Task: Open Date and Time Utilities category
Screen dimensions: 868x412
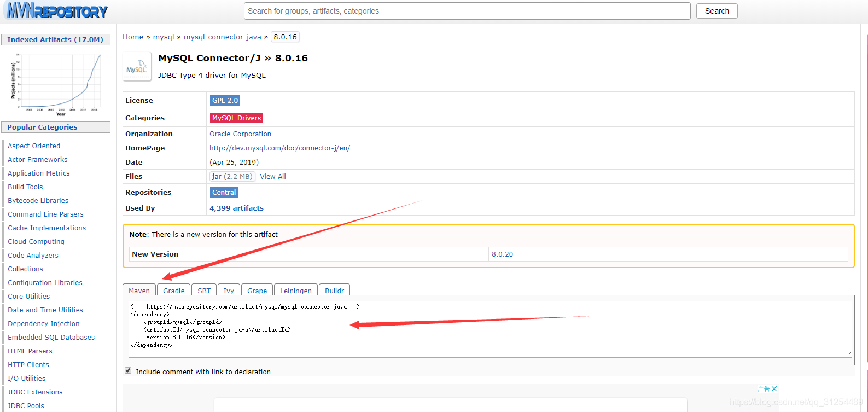Action: tap(45, 310)
